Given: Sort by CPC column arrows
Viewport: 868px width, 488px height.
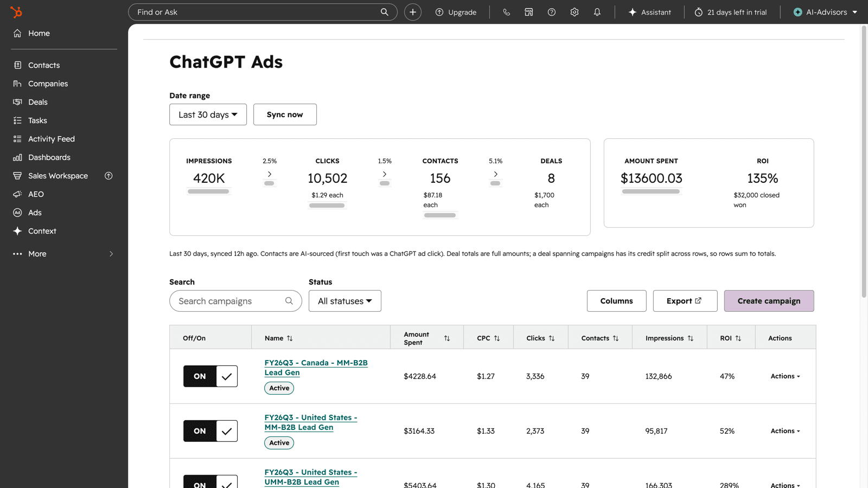Looking at the screenshot, I should [497, 338].
